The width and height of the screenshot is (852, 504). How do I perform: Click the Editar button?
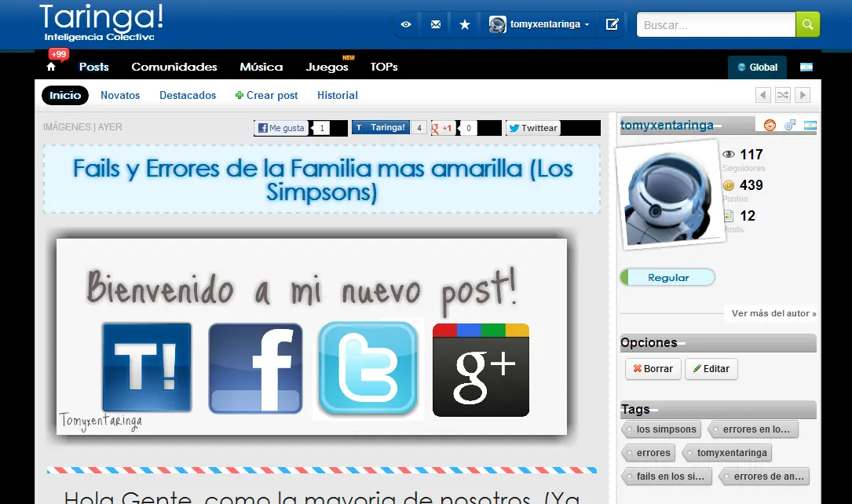[711, 369]
